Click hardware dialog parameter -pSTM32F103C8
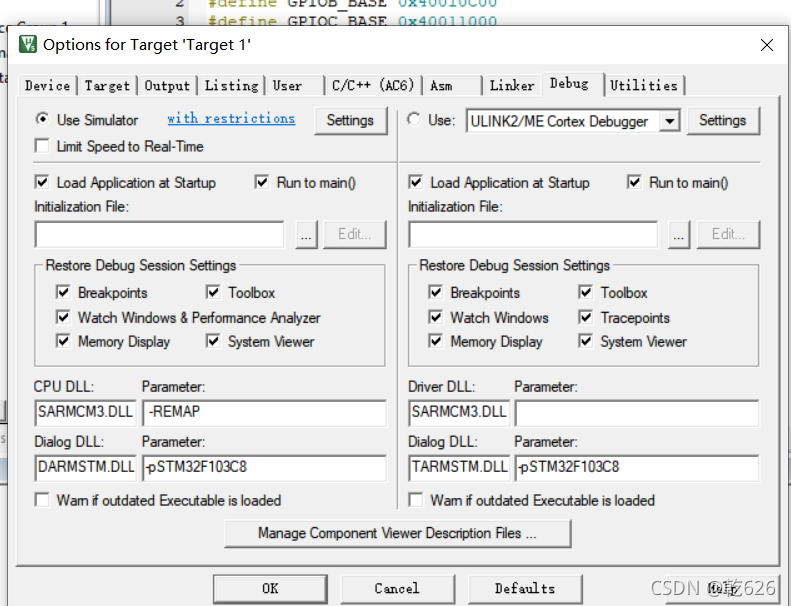The height and width of the screenshot is (606, 791). tap(637, 467)
